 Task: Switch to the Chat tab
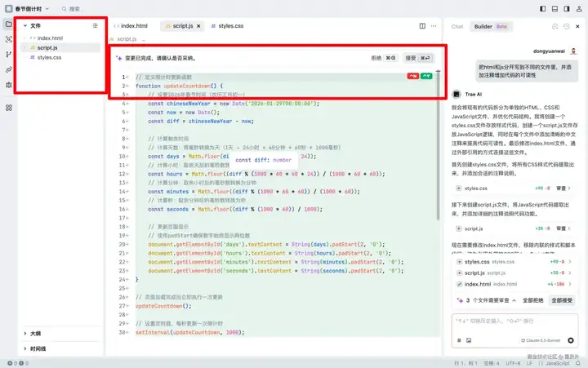pos(457,27)
